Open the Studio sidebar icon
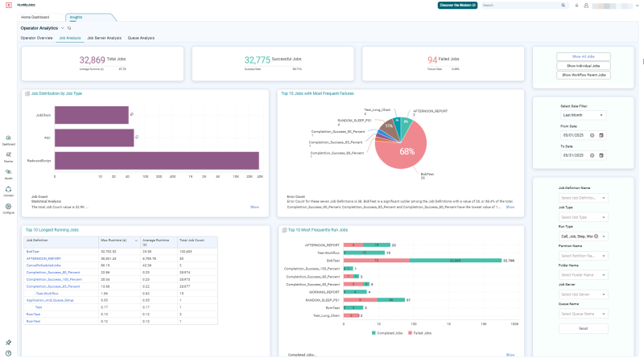Viewport: 644px width, 362px height. pos(8,172)
